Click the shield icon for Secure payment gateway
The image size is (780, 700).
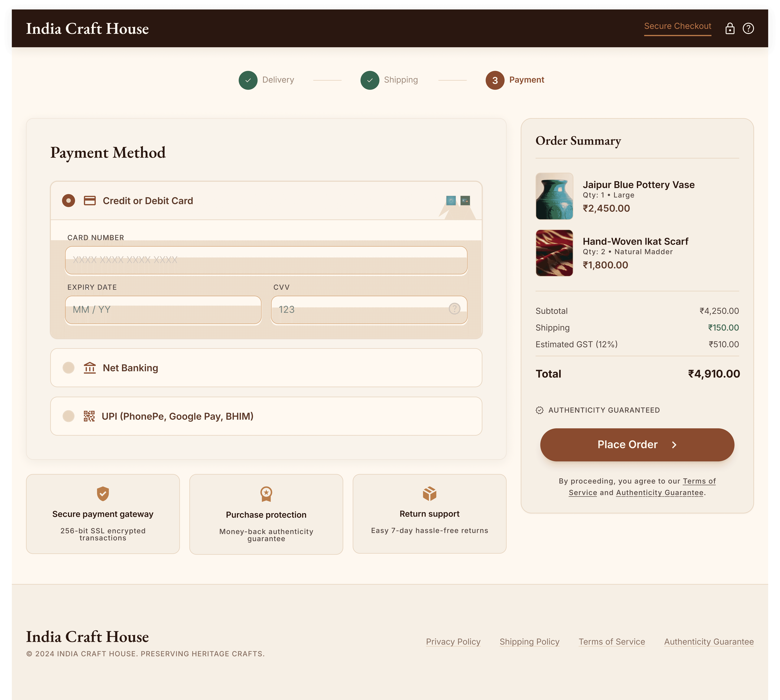(x=103, y=494)
